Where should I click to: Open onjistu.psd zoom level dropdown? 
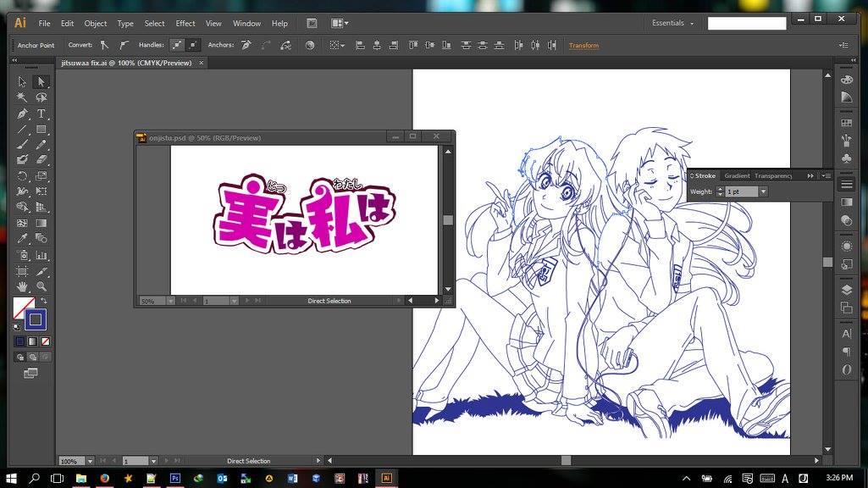(x=170, y=301)
